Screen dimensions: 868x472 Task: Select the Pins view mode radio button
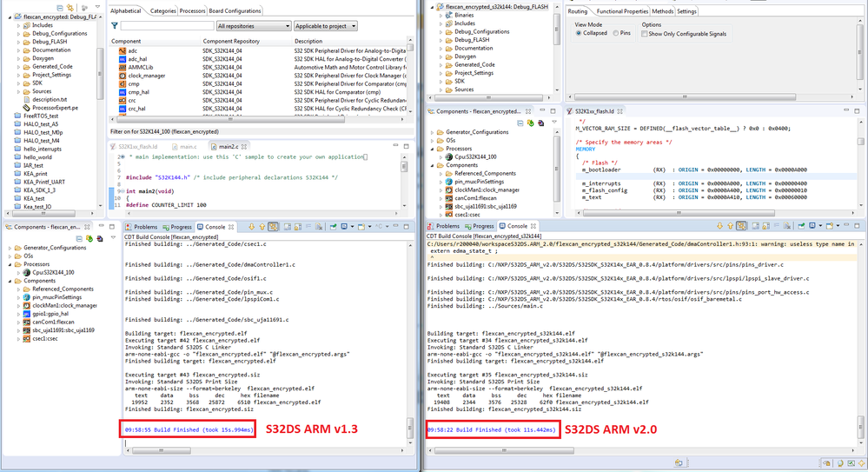click(x=615, y=33)
